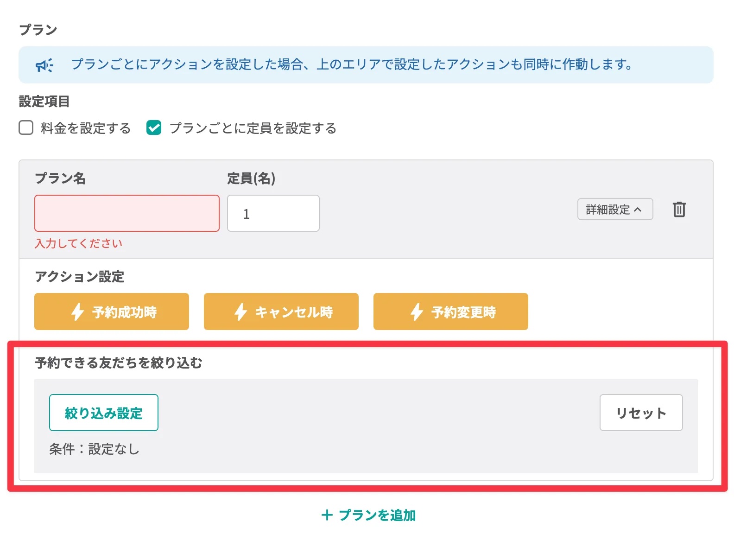Image resolution: width=734 pixels, height=560 pixels.
Task: Delete the plan with the trash icon
Action: pos(679,210)
